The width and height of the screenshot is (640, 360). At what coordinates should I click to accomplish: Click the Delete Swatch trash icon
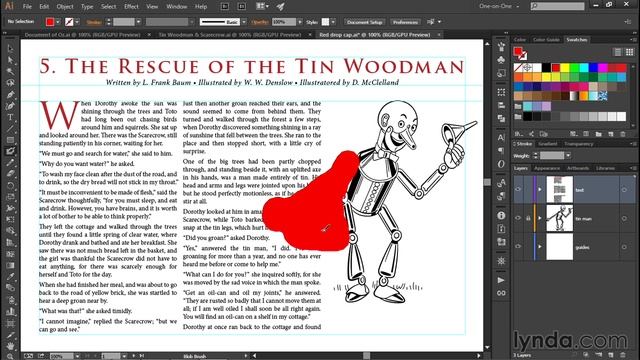coord(623,134)
